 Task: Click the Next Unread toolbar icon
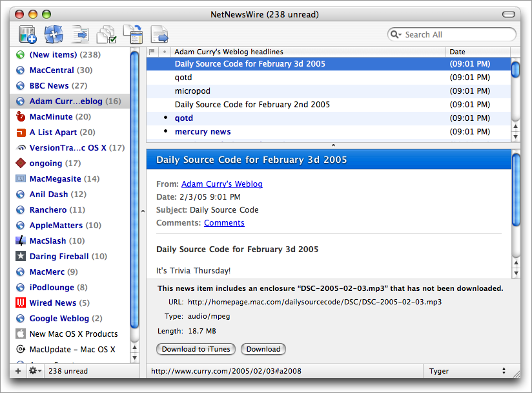point(80,34)
